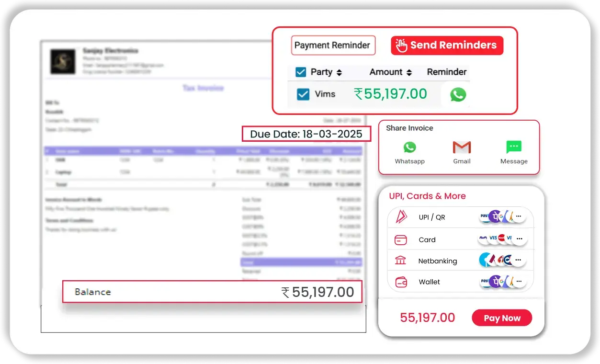The height and width of the screenshot is (364, 600).
Task: Click the Card payment icon
Action: [401, 239]
